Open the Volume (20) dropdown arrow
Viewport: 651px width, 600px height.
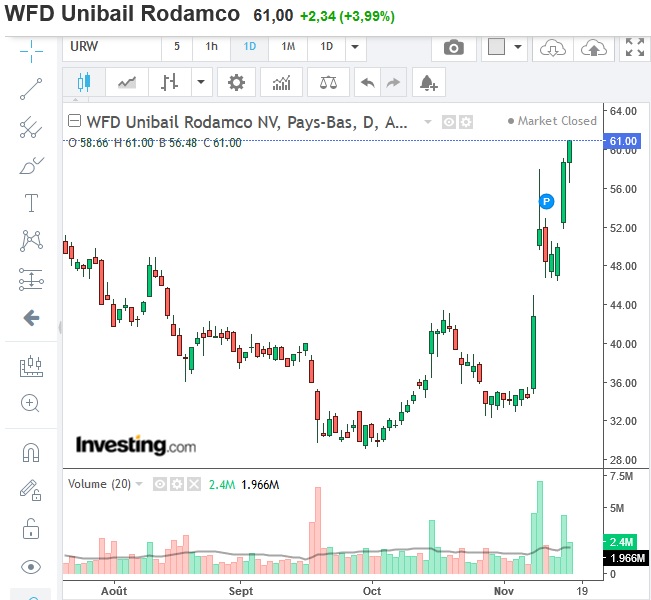point(139,484)
